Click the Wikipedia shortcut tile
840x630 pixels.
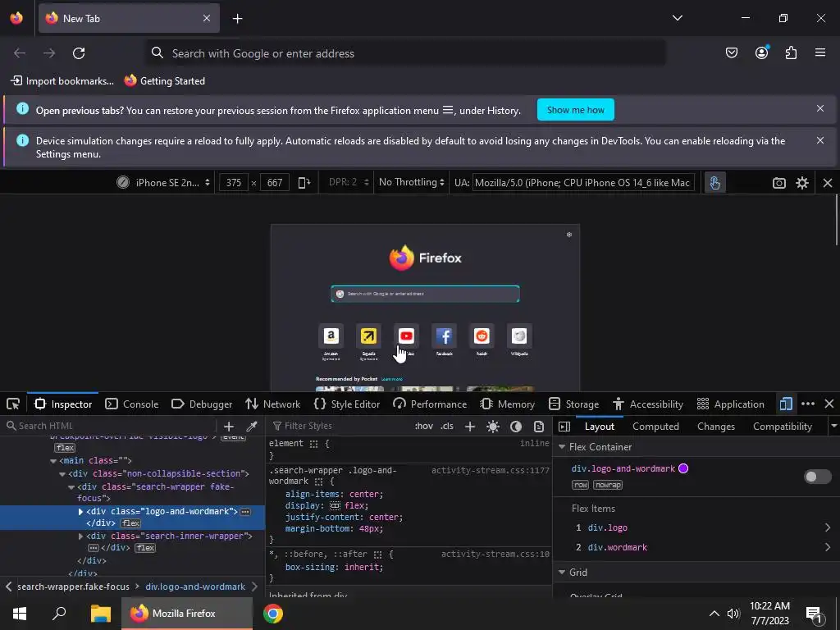(x=519, y=336)
